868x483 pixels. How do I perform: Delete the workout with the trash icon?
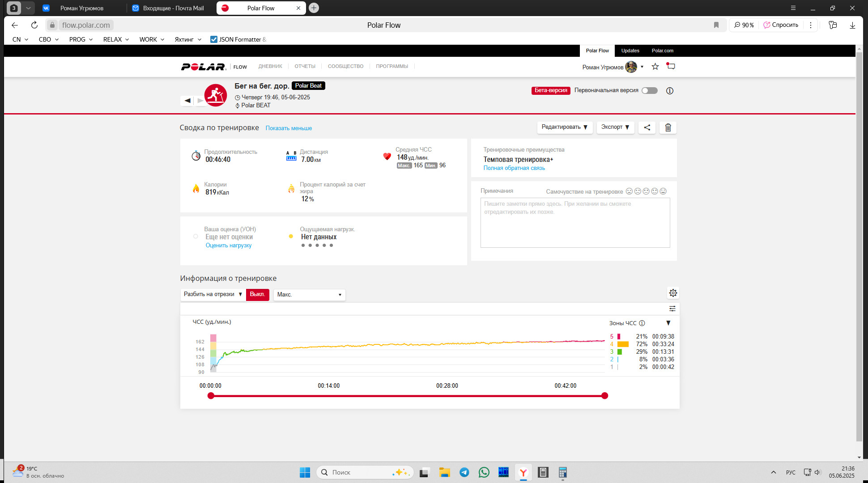(x=668, y=127)
